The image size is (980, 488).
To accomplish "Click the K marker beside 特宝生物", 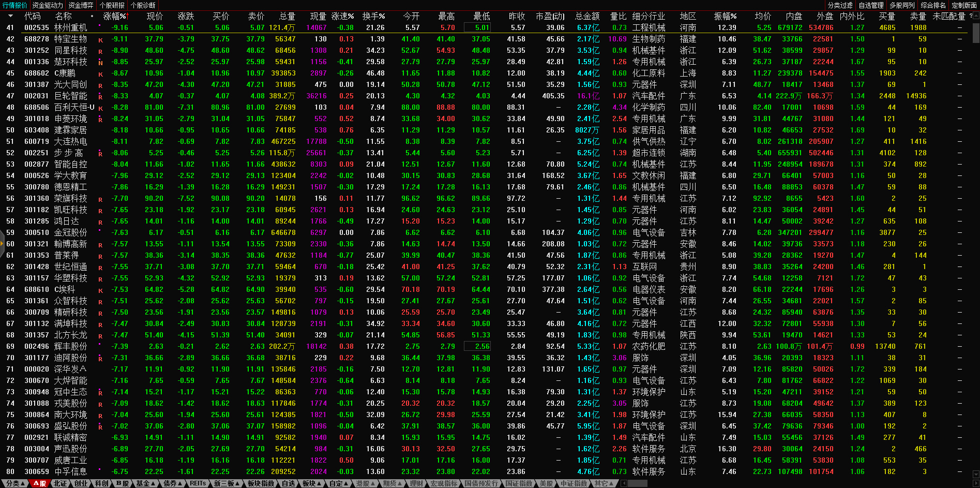I will (100, 40).
